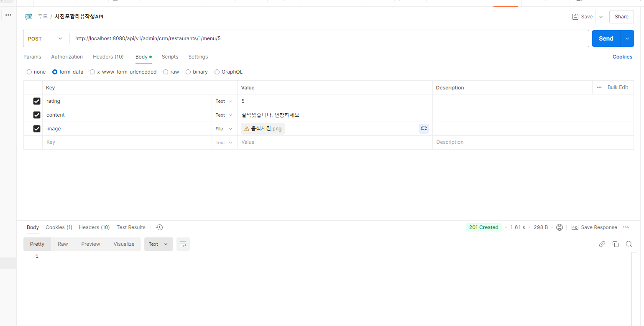
Task: Expand the Send button dropdown arrow
Action: coord(627,38)
